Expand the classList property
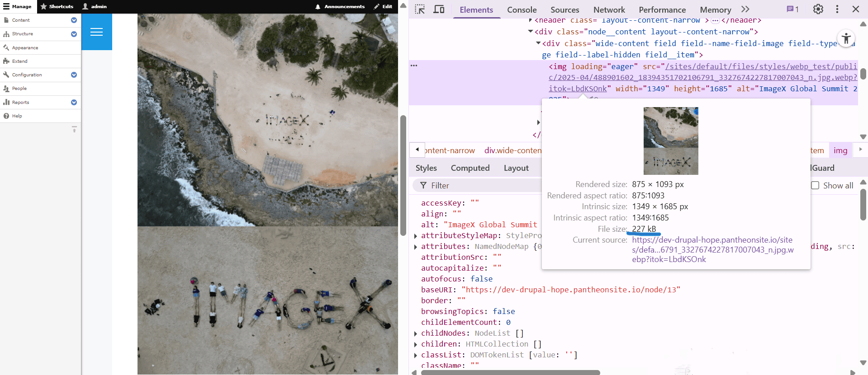The width and height of the screenshot is (868, 375). (x=416, y=355)
